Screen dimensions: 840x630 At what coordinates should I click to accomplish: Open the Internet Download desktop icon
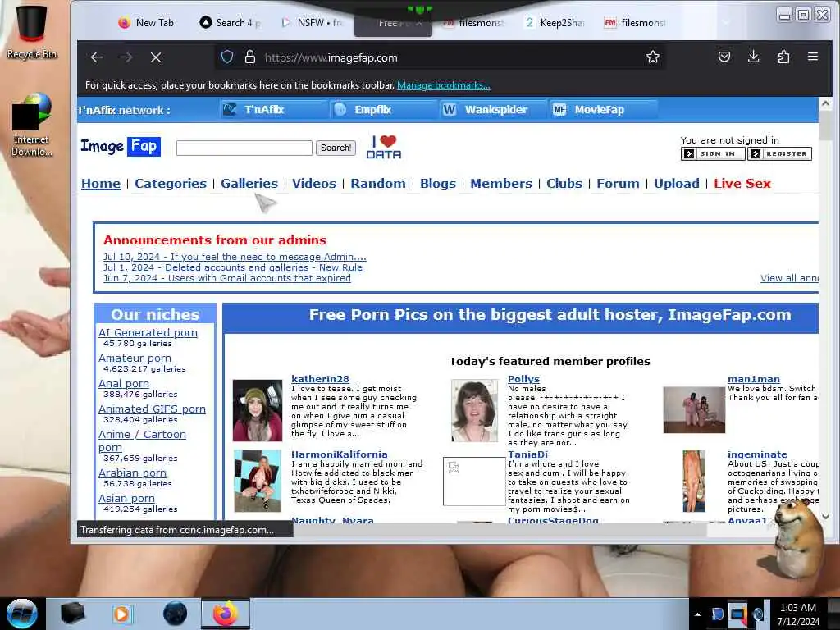[x=32, y=125]
